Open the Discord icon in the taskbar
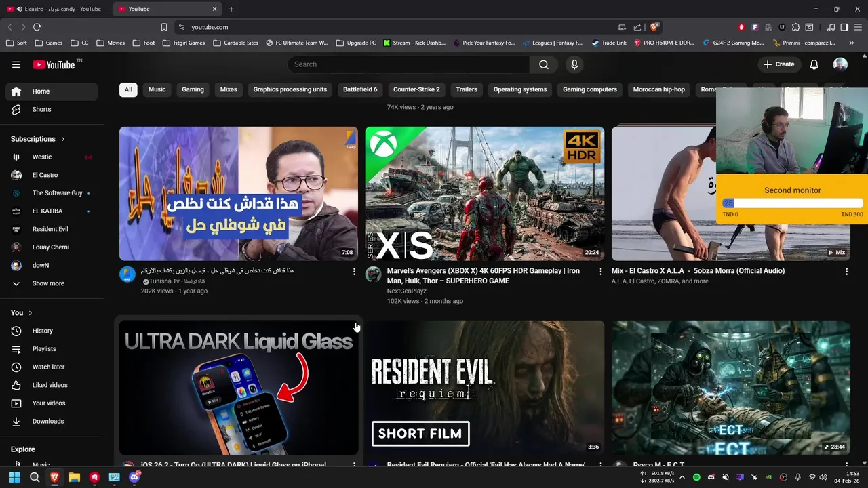Image resolution: width=868 pixels, height=488 pixels. 134,477
